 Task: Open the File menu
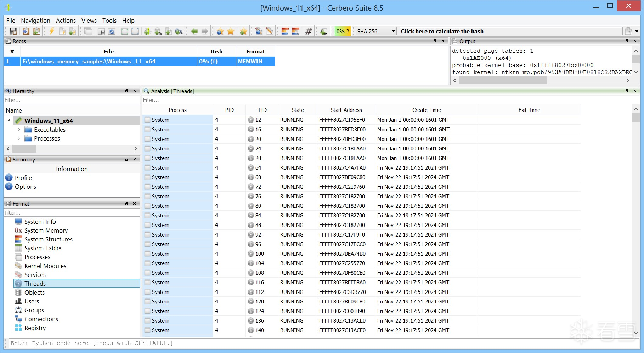click(11, 21)
